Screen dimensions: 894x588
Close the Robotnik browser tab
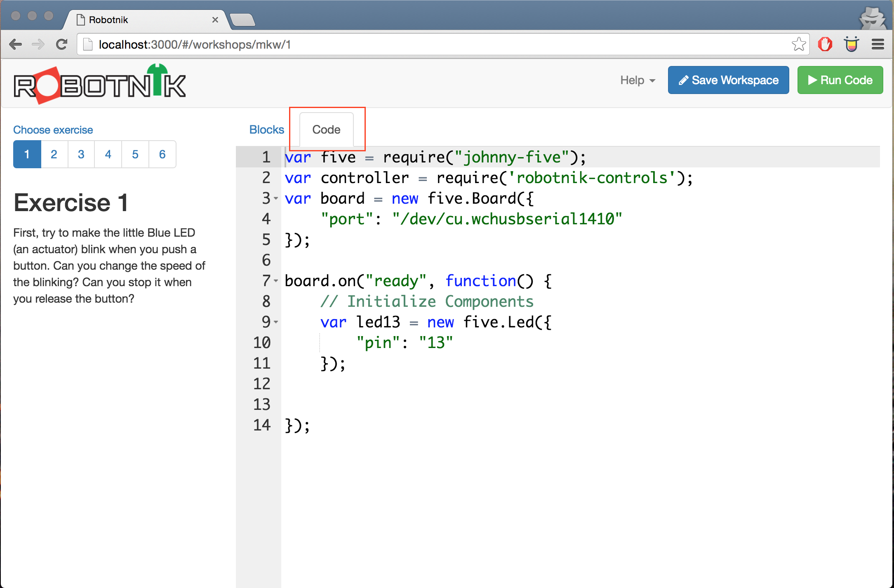pyautogui.click(x=215, y=20)
